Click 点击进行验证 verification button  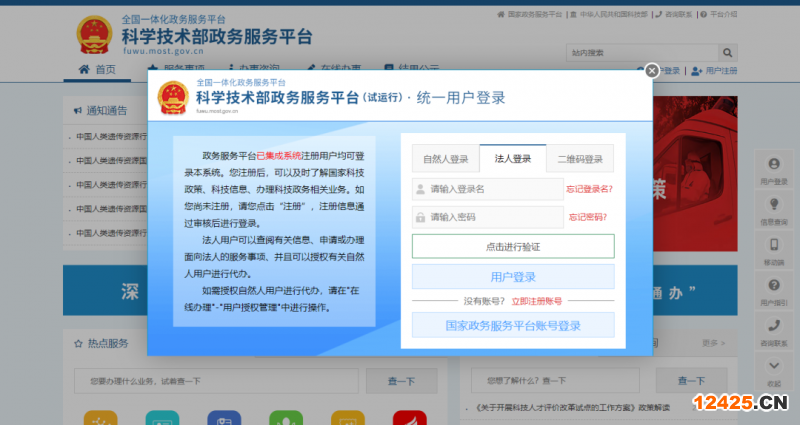coord(513,246)
